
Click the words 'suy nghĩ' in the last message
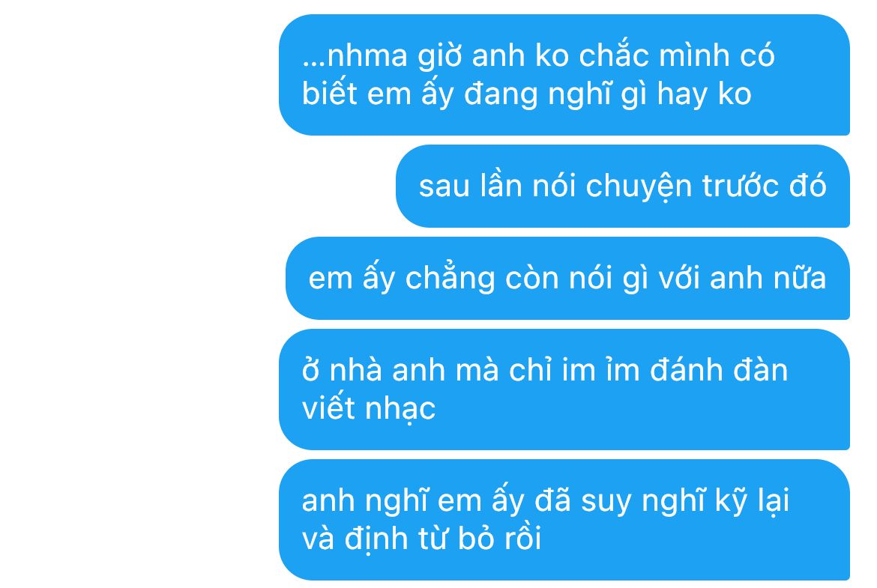(642, 501)
